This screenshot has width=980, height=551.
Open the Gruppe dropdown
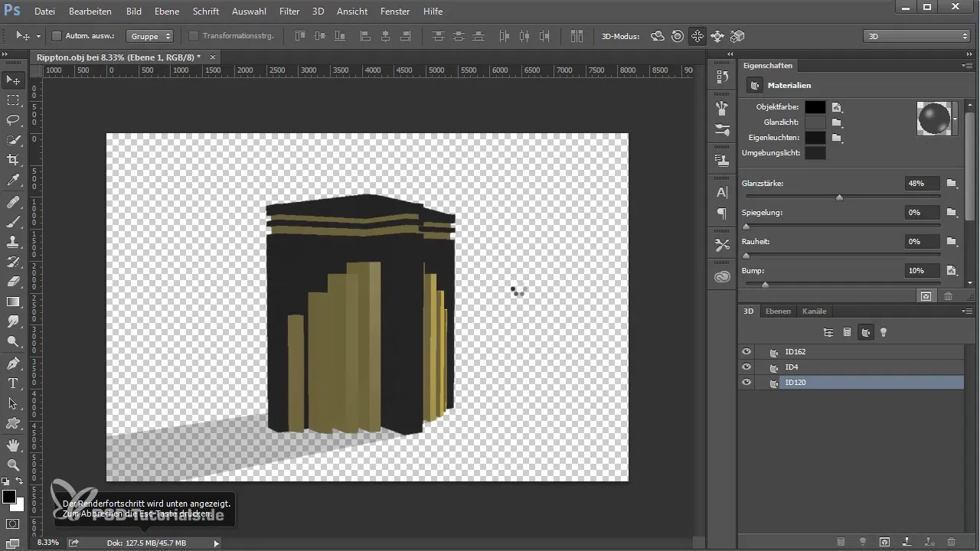point(151,36)
